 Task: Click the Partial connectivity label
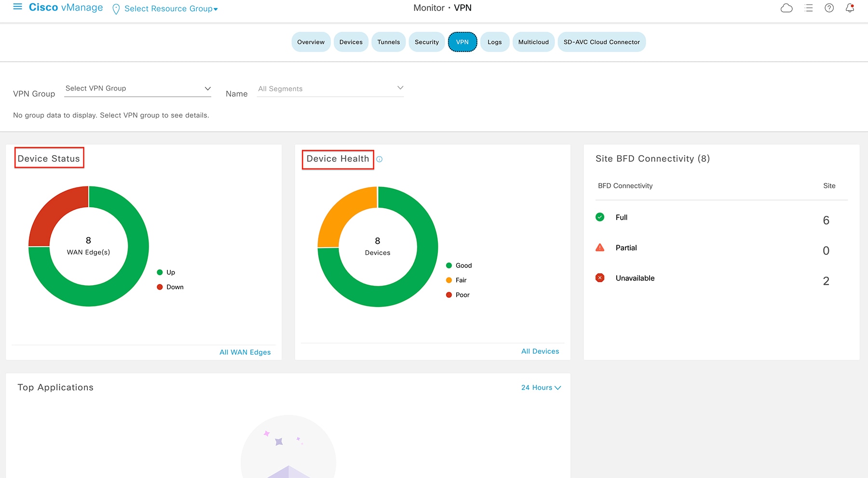(626, 248)
